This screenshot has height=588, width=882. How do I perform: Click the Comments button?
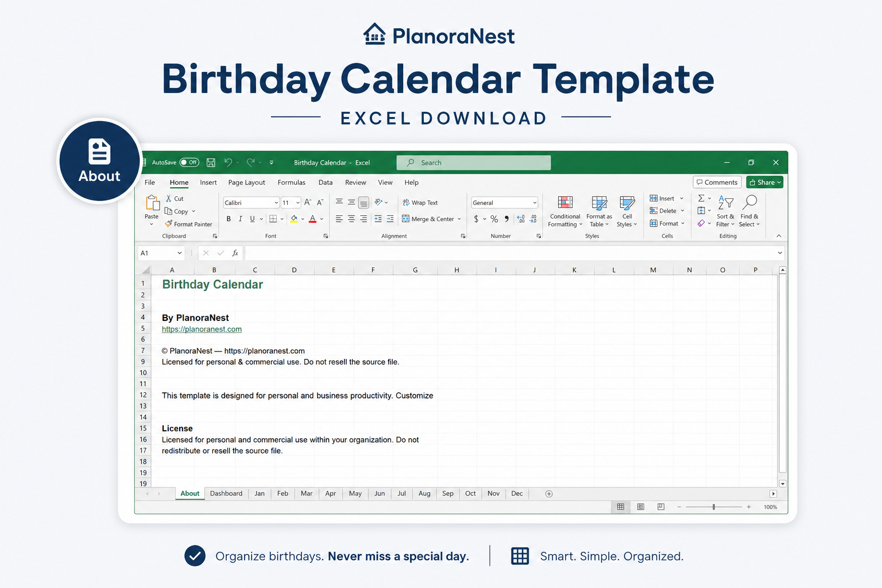point(717,183)
